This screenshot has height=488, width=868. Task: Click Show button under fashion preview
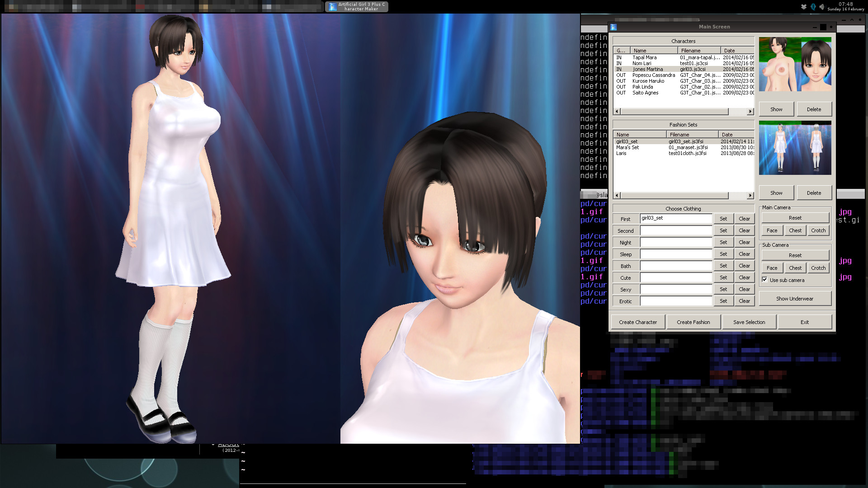click(776, 193)
